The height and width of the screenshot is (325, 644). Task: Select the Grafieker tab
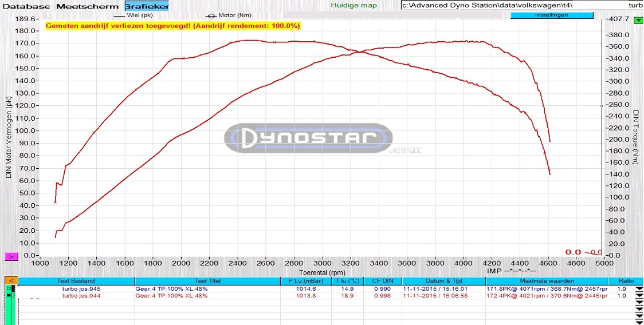[x=147, y=6]
